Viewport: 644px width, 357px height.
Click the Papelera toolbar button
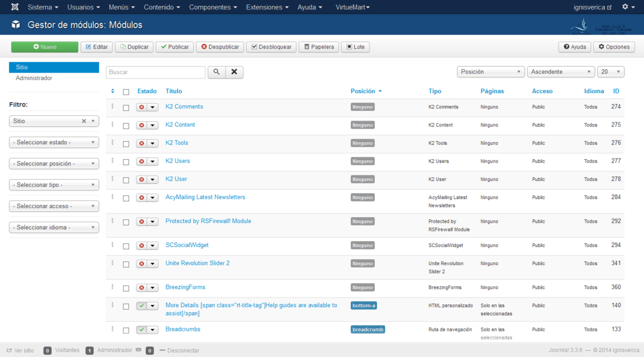[x=318, y=47]
